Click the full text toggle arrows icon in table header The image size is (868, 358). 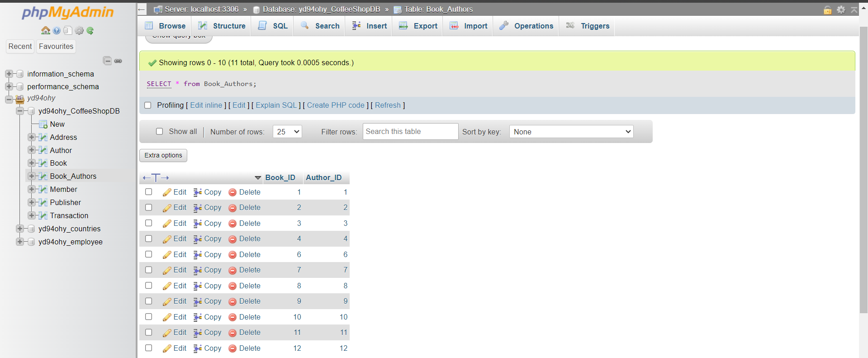coord(156,177)
